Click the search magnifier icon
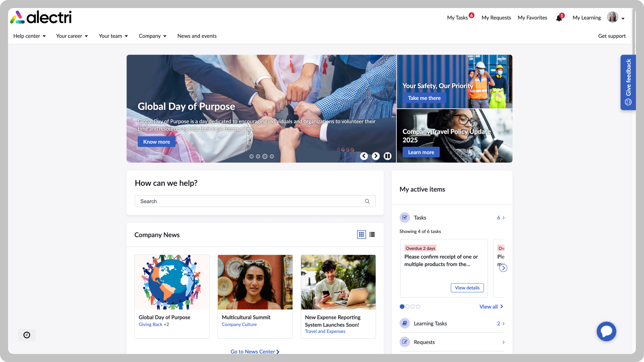 click(x=367, y=201)
